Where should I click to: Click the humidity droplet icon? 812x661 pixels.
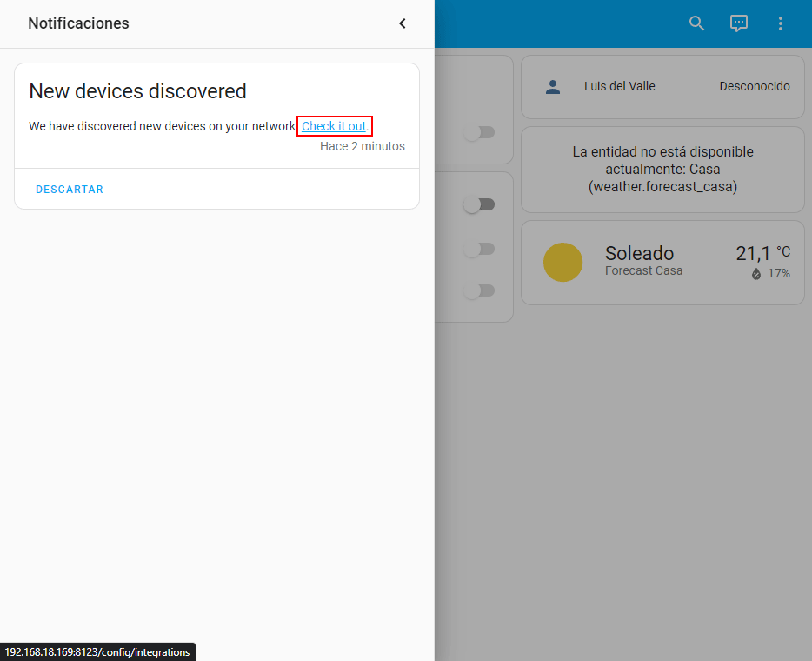pos(756,274)
